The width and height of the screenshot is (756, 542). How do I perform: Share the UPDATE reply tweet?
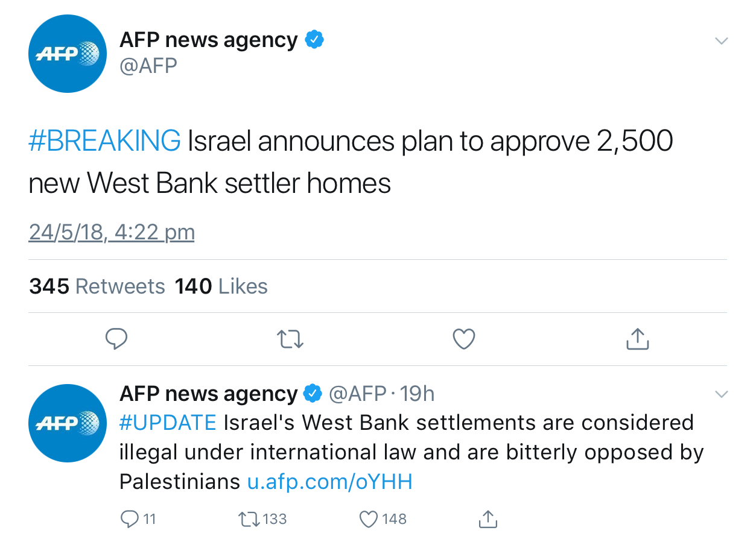pos(488,519)
